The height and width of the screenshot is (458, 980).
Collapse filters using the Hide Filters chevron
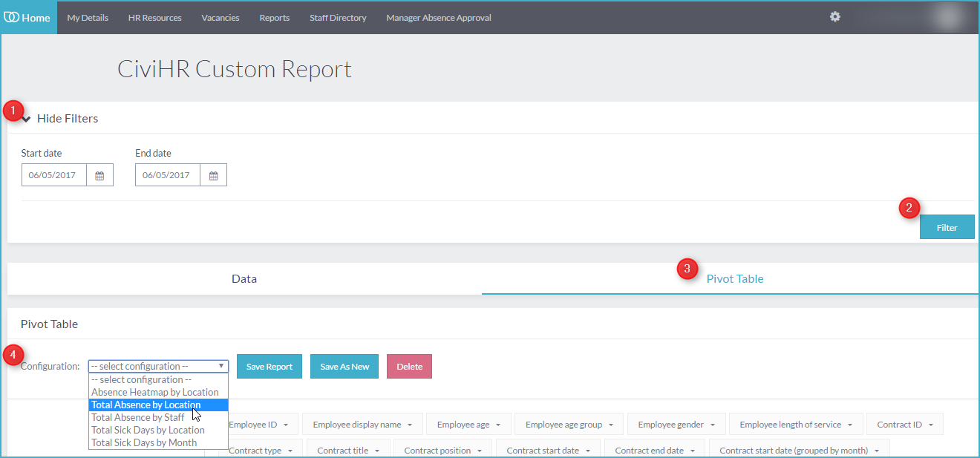click(26, 119)
